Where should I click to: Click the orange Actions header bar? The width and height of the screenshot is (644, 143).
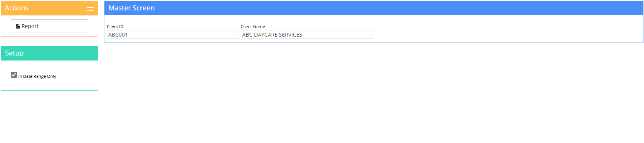point(49,8)
